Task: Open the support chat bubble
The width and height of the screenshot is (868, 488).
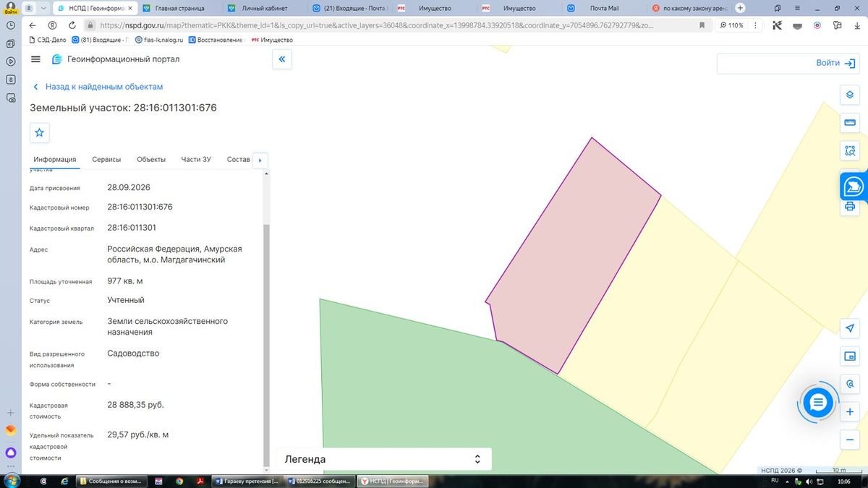Action: pyautogui.click(x=818, y=403)
